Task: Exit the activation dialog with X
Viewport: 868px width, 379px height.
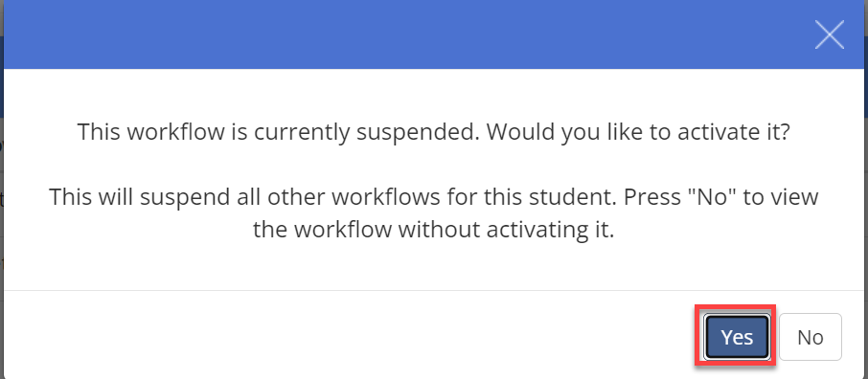Action: (x=830, y=34)
